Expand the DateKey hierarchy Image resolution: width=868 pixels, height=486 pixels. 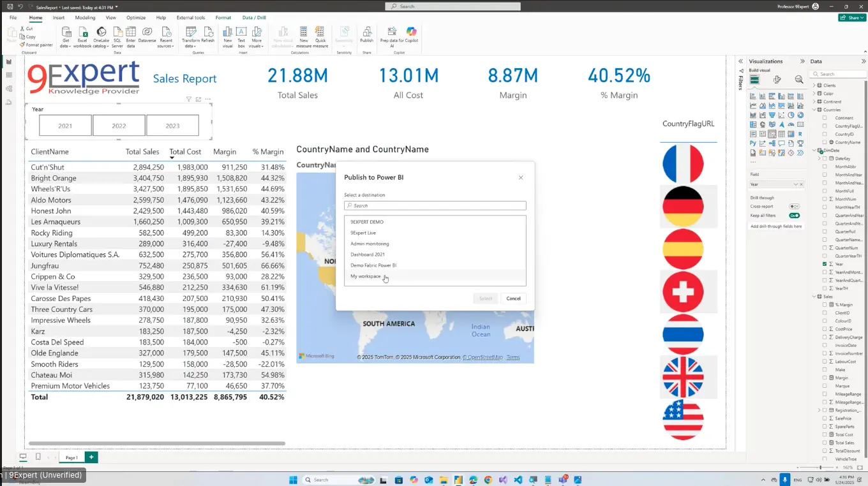819,158
